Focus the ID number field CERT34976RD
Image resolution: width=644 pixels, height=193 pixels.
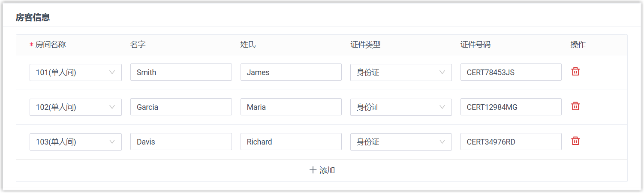[x=511, y=142]
